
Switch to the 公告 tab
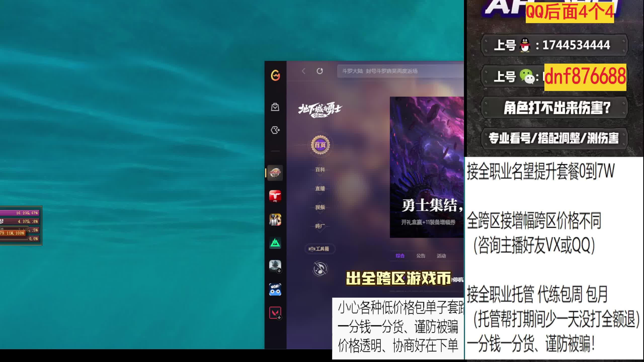point(421,256)
